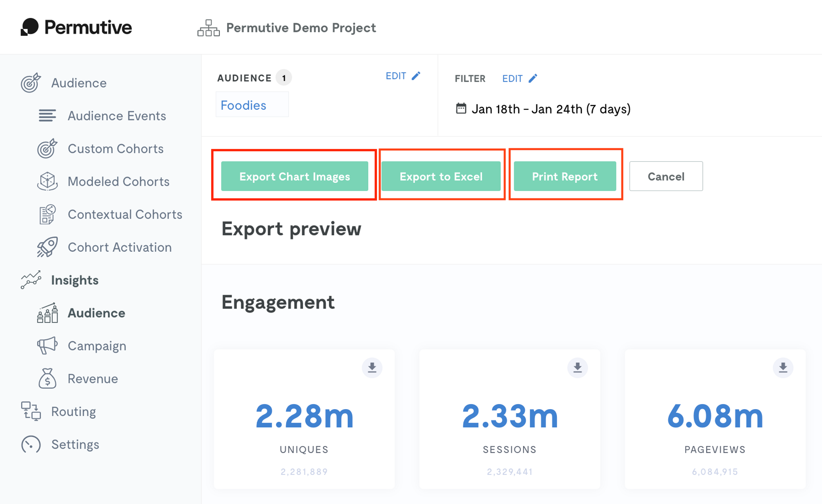
Task: Click the pencil icon beside Audience EDIT
Action: 416,76
